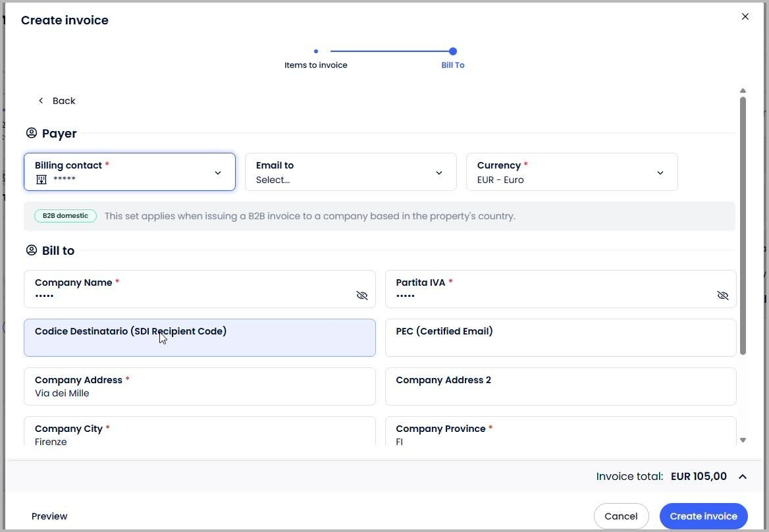Open the Email to dropdown
Screen dimensions: 769x532
click(351, 172)
